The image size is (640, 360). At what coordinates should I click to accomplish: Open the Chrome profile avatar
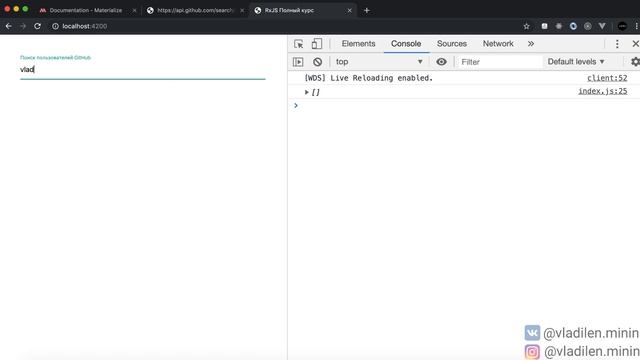pyautogui.click(x=622, y=26)
